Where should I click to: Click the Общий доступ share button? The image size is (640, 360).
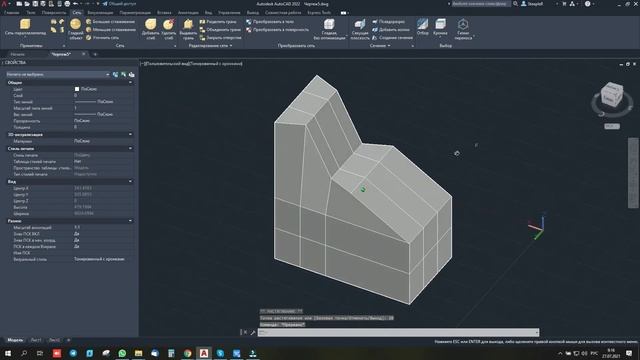tap(119, 4)
